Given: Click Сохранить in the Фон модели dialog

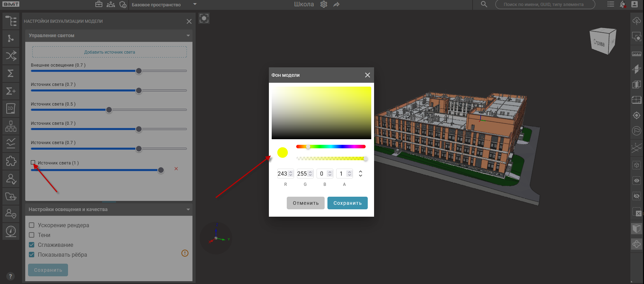Looking at the screenshot, I should [x=347, y=203].
